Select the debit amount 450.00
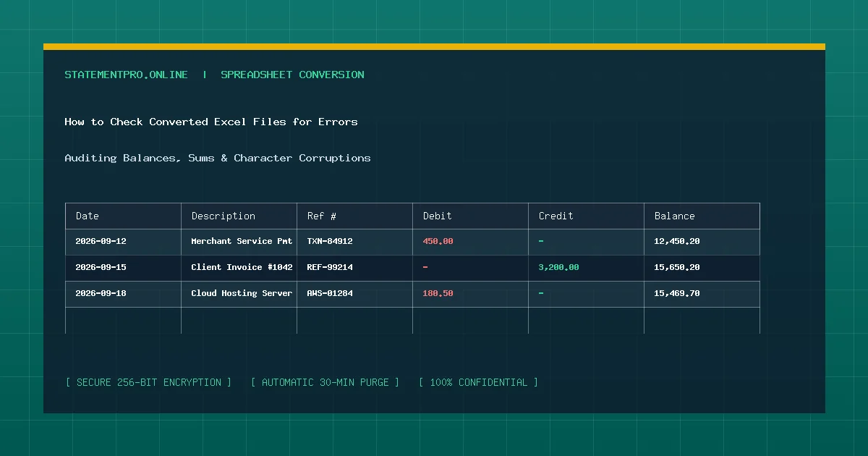Viewport: 868px width, 456px height. (438, 241)
